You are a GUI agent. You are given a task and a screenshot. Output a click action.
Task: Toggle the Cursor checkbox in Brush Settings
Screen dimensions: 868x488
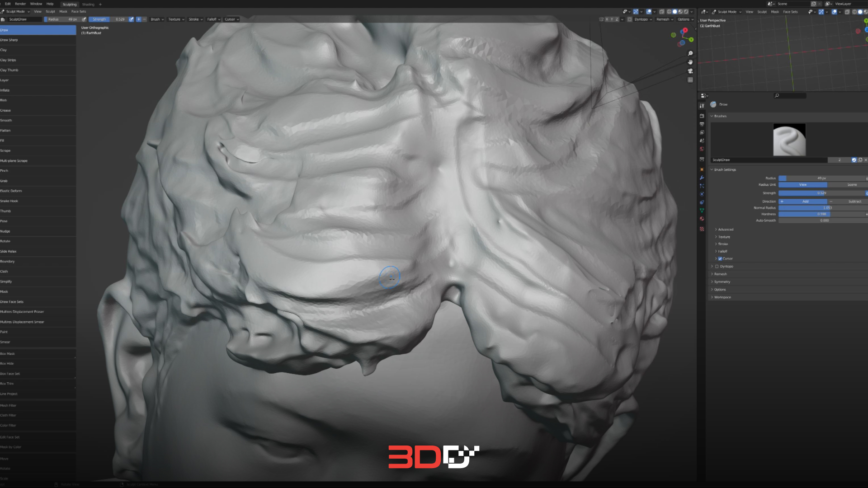(720, 259)
